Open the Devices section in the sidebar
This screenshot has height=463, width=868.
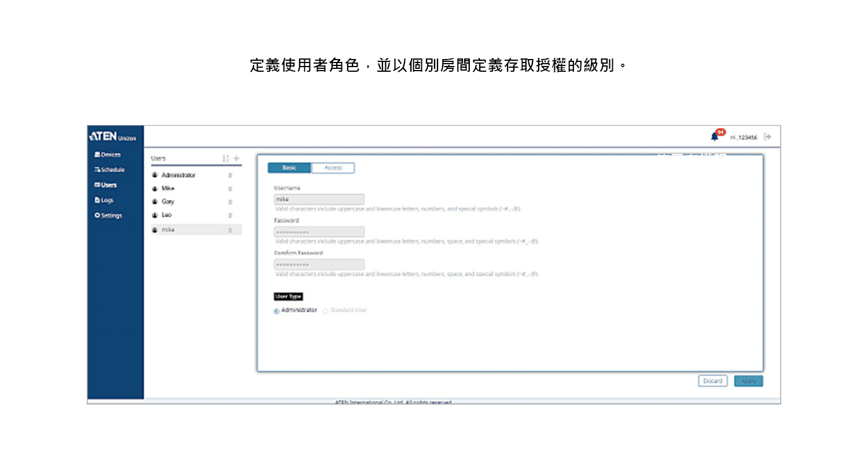[109, 155]
